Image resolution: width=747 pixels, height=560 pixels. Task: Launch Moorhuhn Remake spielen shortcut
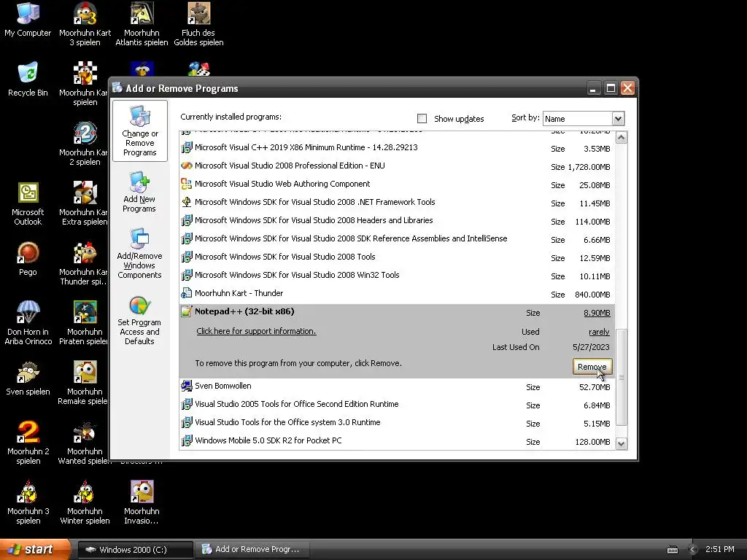tap(84, 383)
